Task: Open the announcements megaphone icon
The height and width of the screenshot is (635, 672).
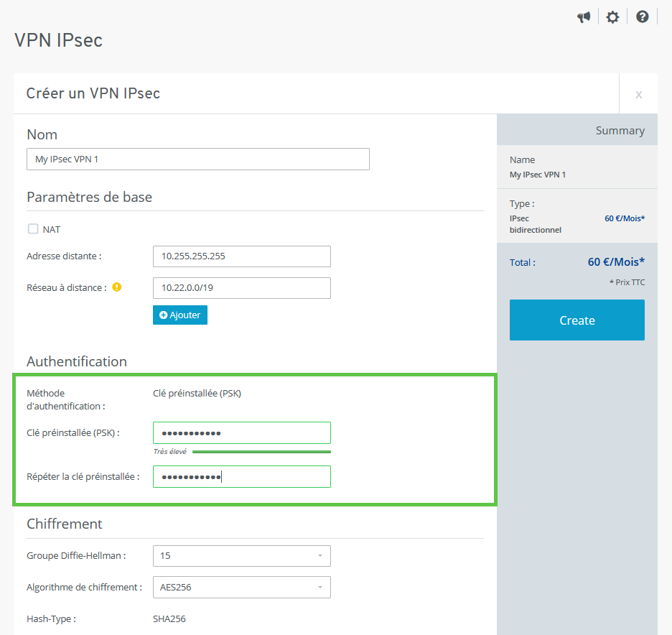Action: click(584, 17)
